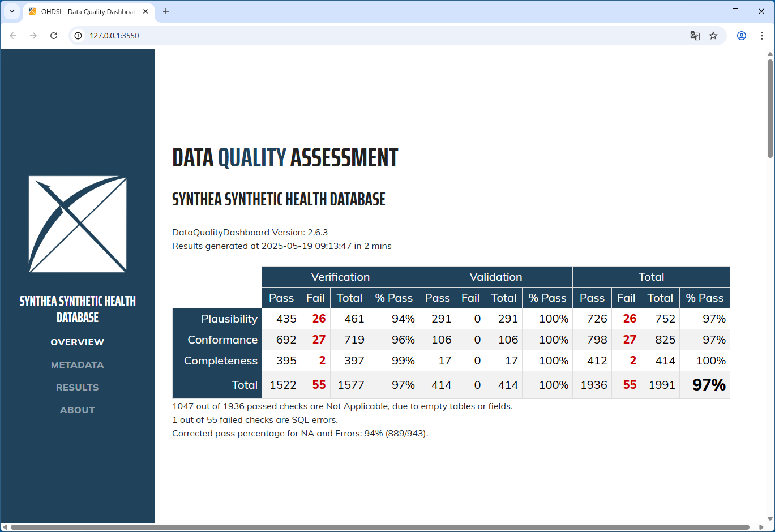Click the Completeness row label
The height and width of the screenshot is (532, 775).
(x=217, y=361)
